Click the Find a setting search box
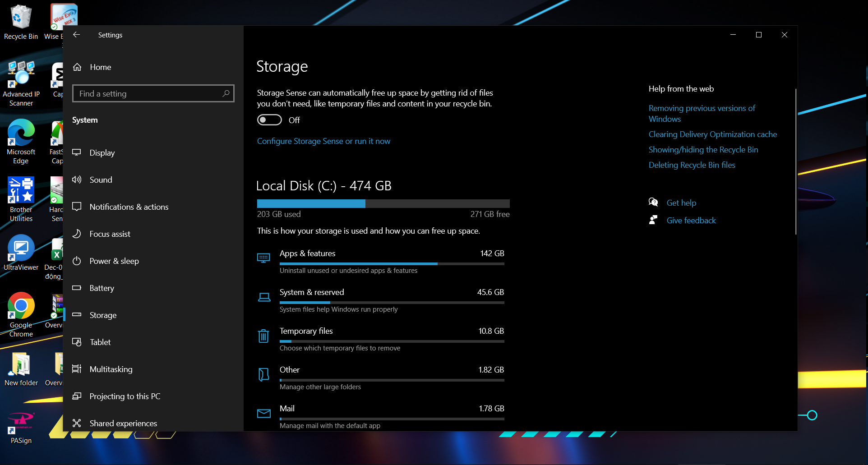Image resolution: width=868 pixels, height=465 pixels. [153, 93]
